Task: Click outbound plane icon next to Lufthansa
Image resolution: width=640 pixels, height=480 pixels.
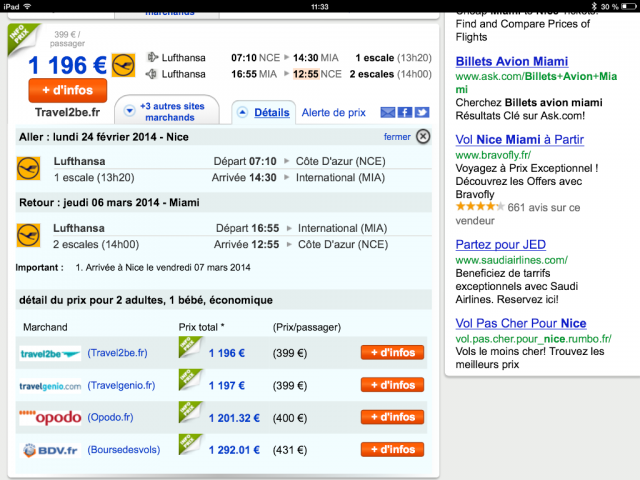Action: (152, 57)
